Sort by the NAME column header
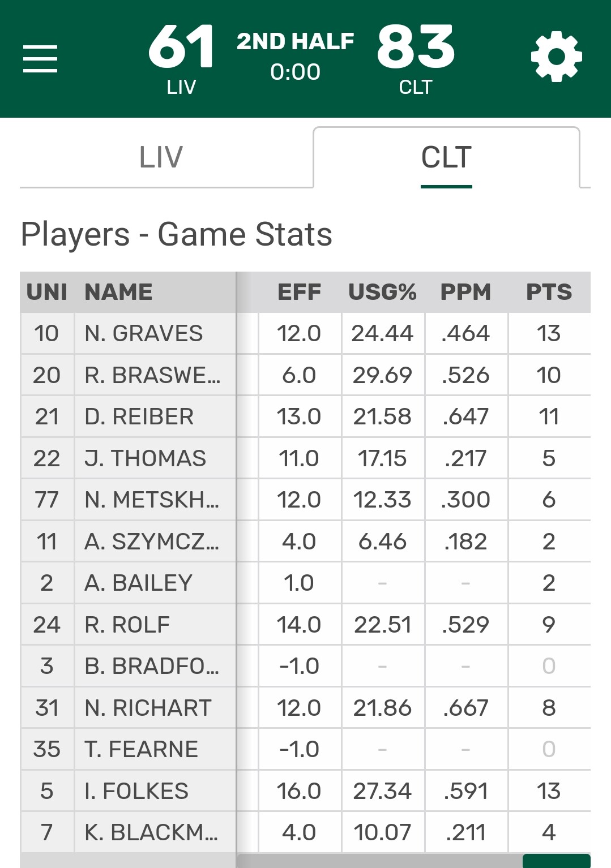Viewport: 611px width, 868px height. point(118,292)
